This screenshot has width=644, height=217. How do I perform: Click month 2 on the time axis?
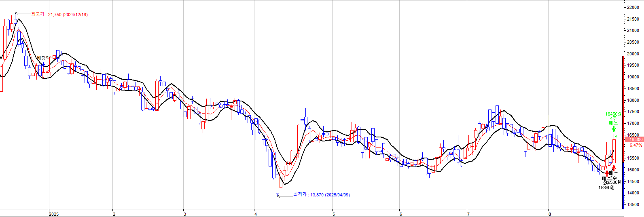pyautogui.click(x=114, y=214)
